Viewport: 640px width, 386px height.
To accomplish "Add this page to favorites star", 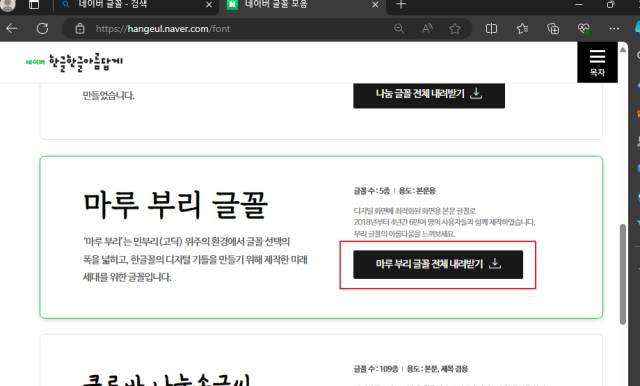I will 455,29.
